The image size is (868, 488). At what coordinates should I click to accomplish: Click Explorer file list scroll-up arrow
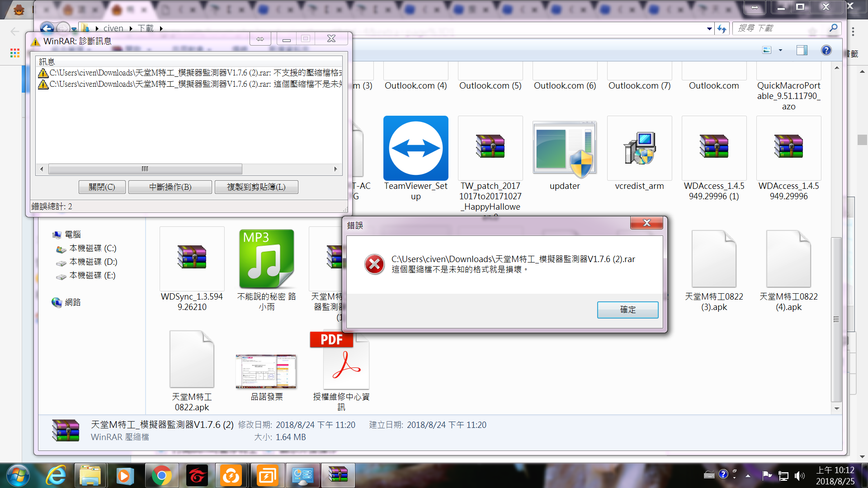(837, 68)
